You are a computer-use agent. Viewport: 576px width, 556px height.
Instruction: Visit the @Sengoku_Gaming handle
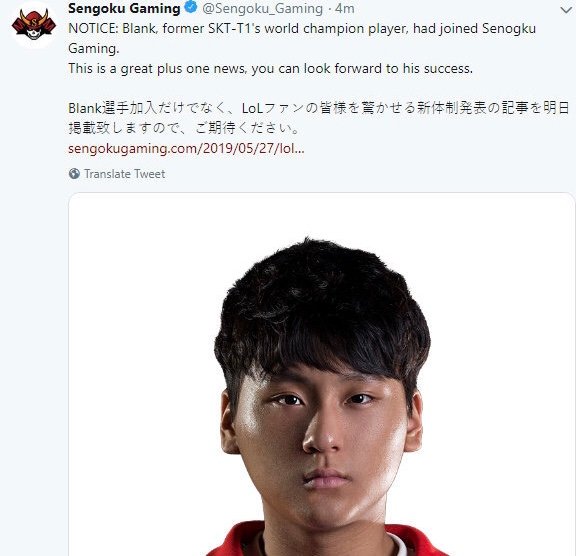point(263,8)
